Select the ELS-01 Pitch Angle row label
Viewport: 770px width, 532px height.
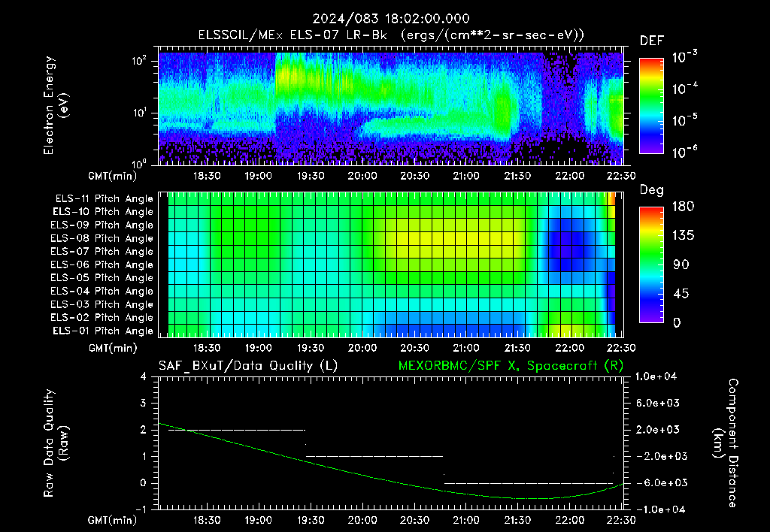103,331
